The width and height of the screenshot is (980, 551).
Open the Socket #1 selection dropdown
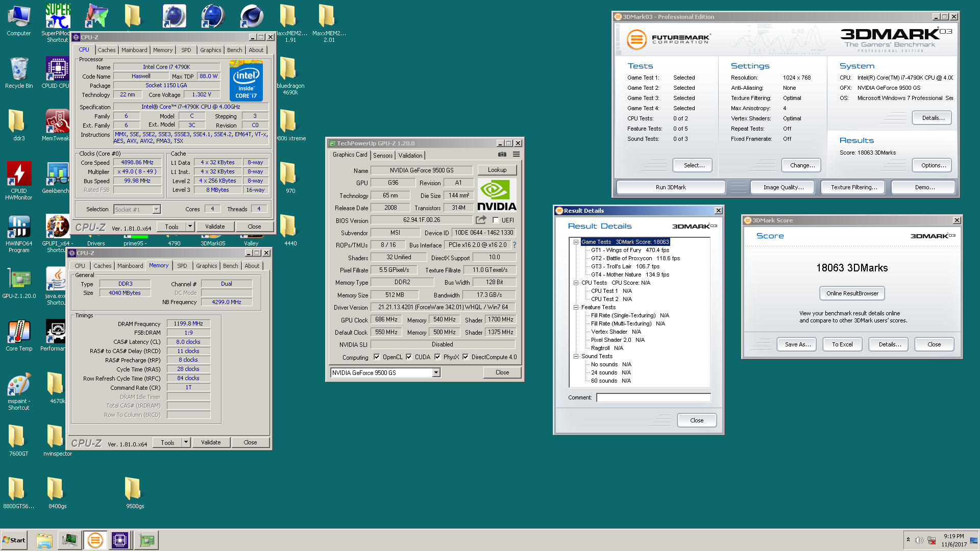point(156,209)
